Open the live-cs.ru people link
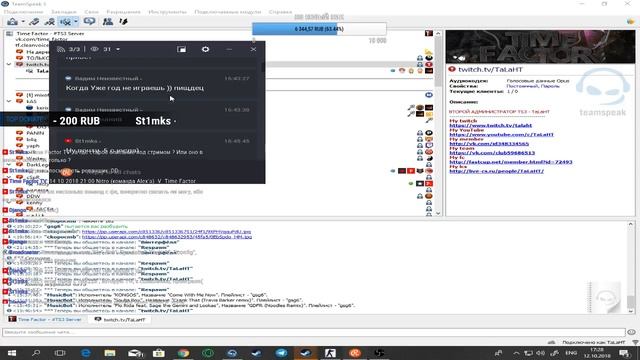The image size is (640, 360). 496,171
